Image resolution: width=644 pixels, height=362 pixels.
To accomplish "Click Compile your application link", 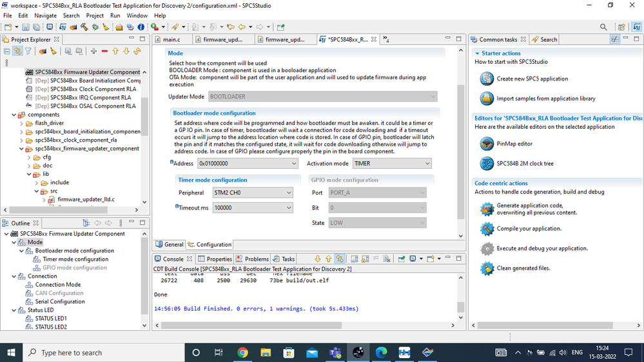I will 529,229.
